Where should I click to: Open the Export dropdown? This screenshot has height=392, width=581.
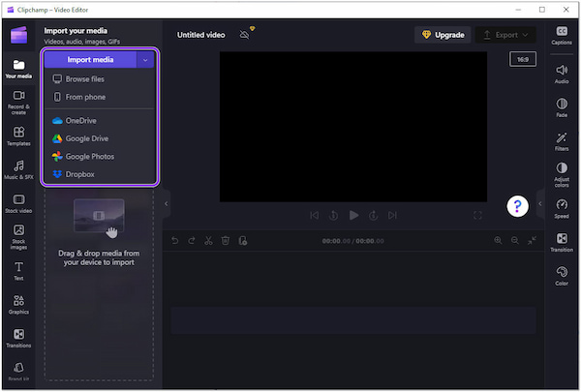[505, 35]
